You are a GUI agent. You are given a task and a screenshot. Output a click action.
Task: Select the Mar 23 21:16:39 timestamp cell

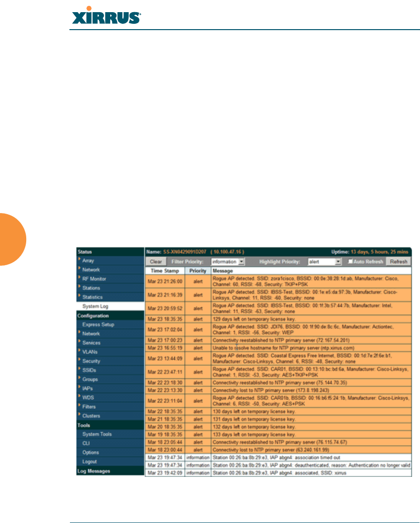click(x=165, y=295)
